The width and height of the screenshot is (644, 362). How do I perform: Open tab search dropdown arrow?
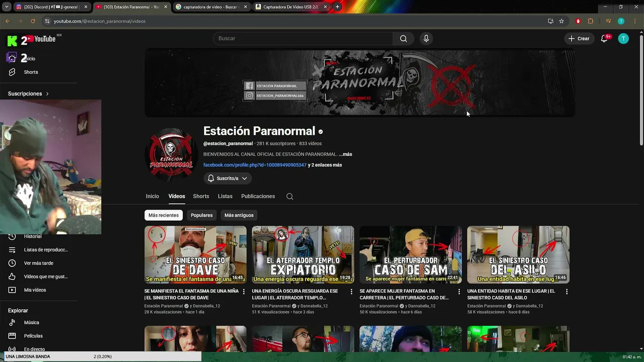coord(7,7)
